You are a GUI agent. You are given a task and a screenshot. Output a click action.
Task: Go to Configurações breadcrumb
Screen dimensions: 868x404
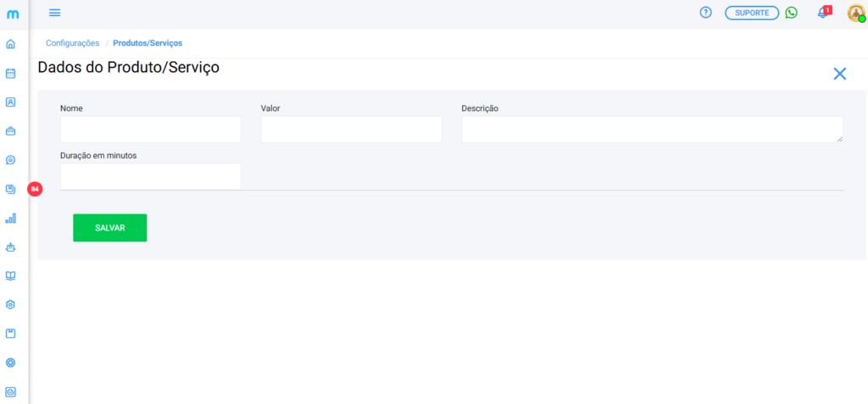[x=72, y=42]
